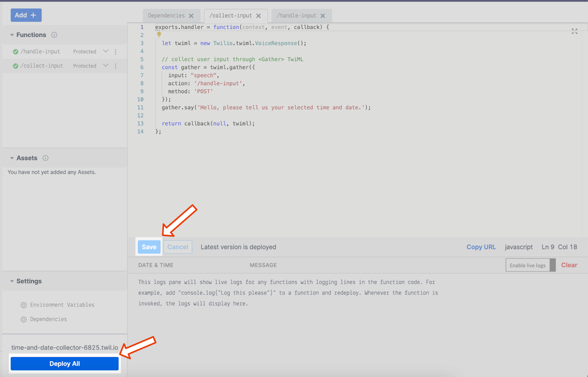Close the Dependencies tab
This screenshot has height=377, width=588.
[191, 16]
